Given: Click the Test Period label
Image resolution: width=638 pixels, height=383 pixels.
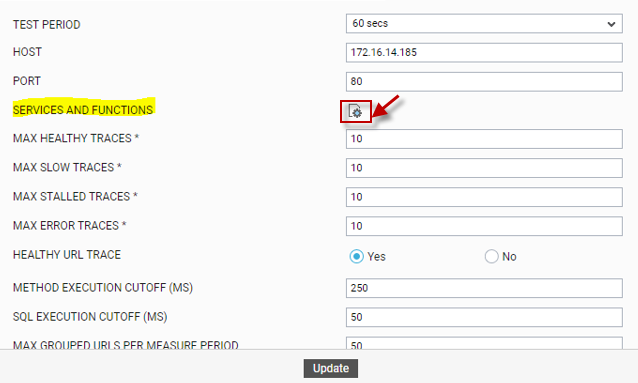Looking at the screenshot, I should tap(46, 24).
